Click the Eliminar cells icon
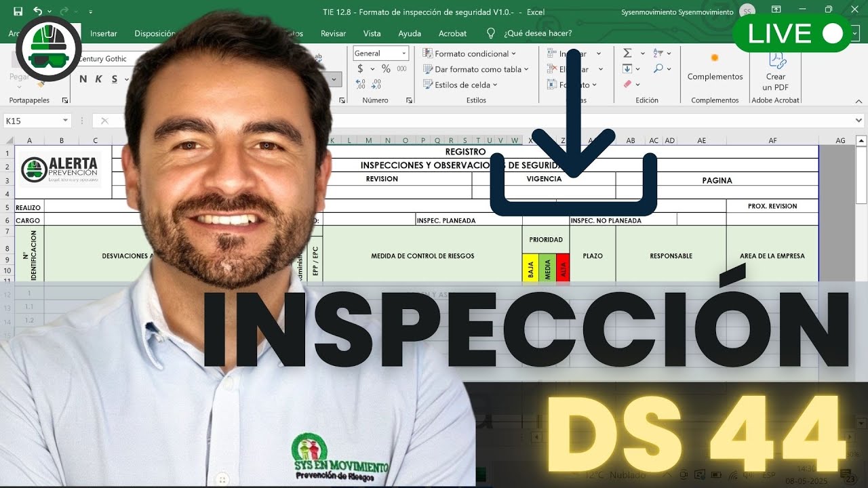The width and height of the screenshot is (868, 488). 551,69
